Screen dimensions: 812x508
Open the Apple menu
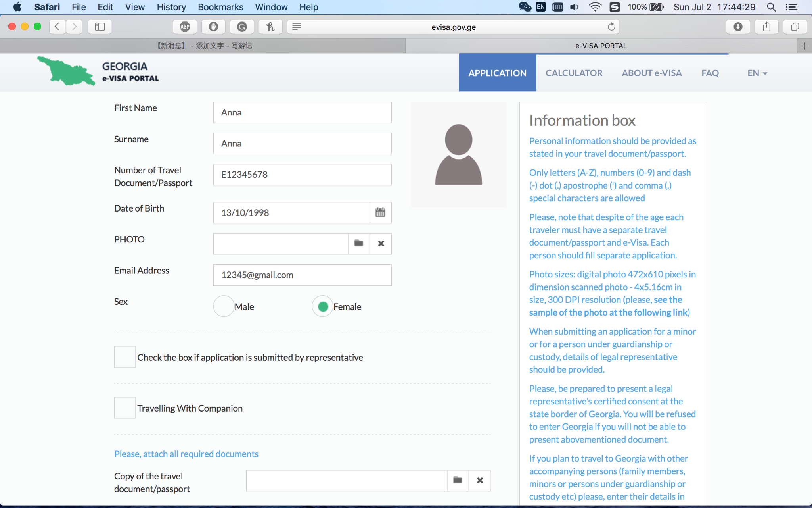coord(17,7)
